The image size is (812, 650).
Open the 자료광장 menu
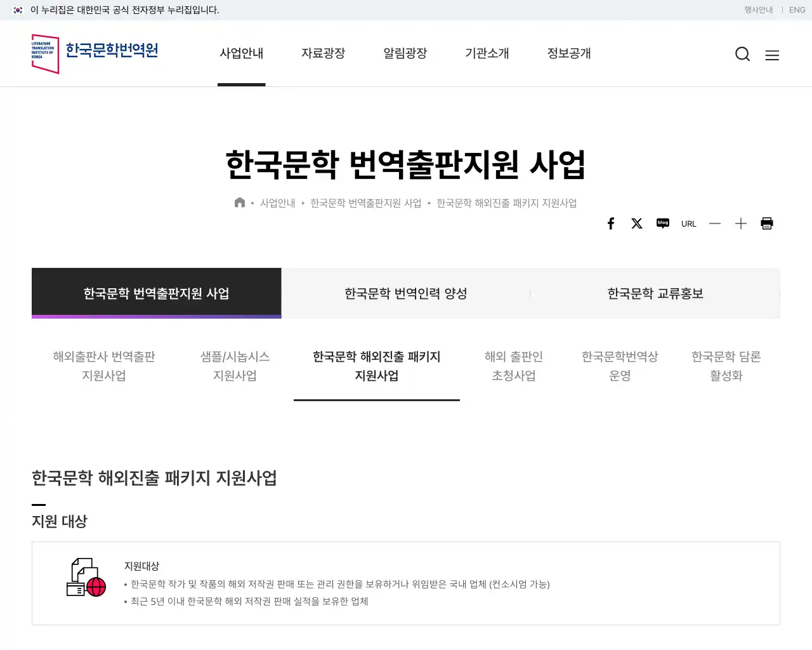[324, 53]
